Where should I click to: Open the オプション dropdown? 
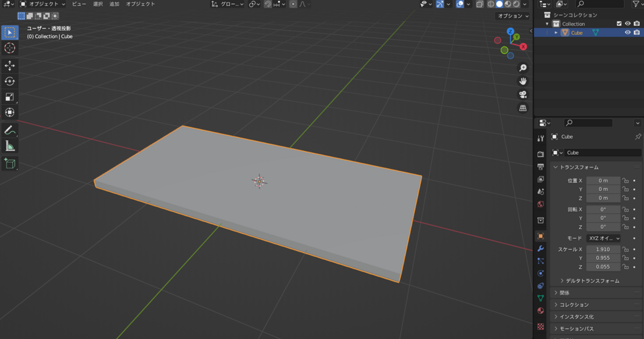click(513, 16)
